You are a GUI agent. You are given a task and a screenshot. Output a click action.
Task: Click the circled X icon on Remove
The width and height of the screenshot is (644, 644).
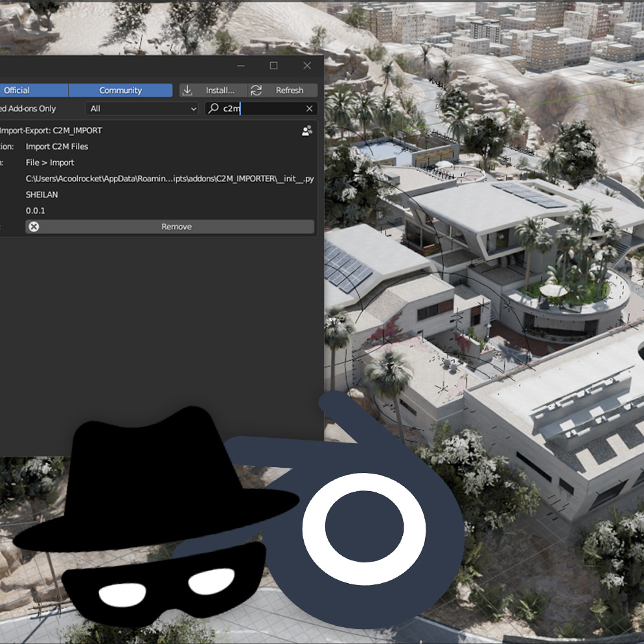34,227
